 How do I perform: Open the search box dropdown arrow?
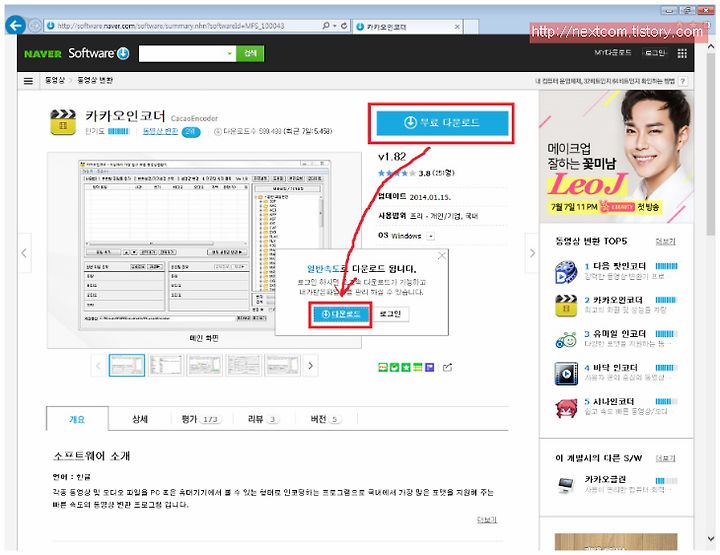(230, 54)
